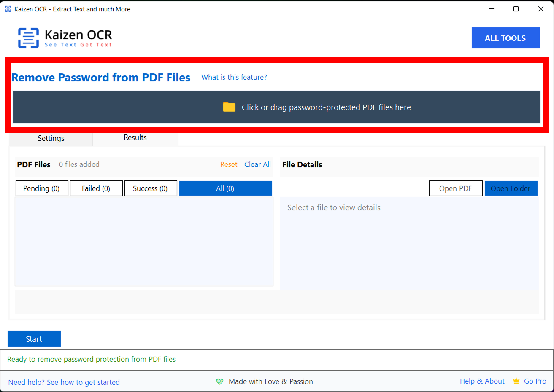
Task: Open Help & About link
Action: click(482, 381)
